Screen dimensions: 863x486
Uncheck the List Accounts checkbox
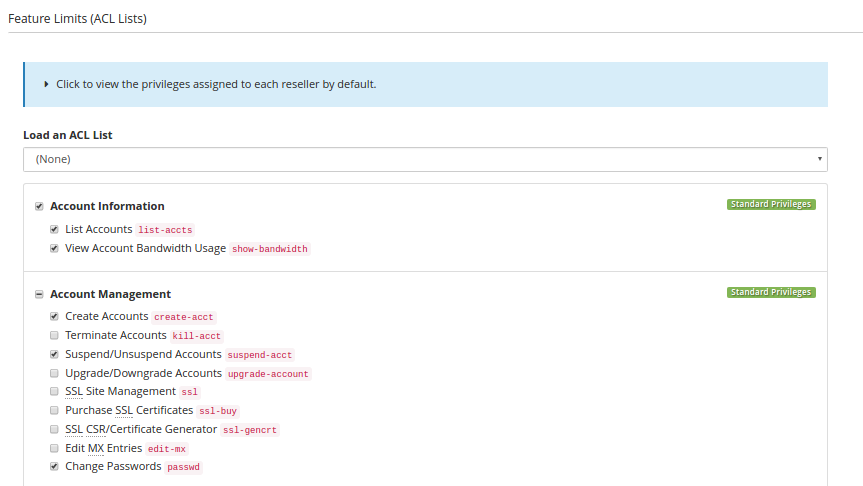[x=54, y=230]
